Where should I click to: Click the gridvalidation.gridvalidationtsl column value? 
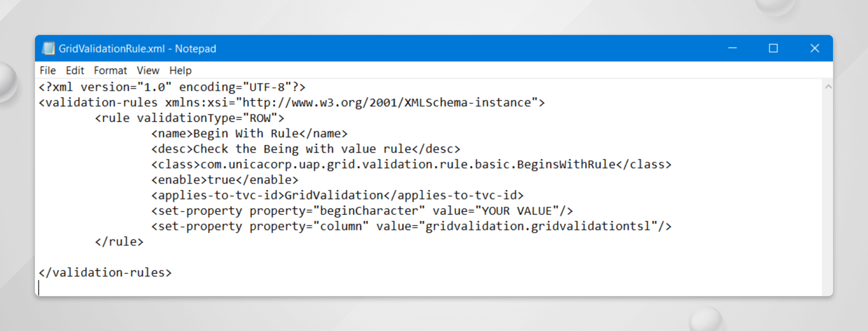point(537,227)
